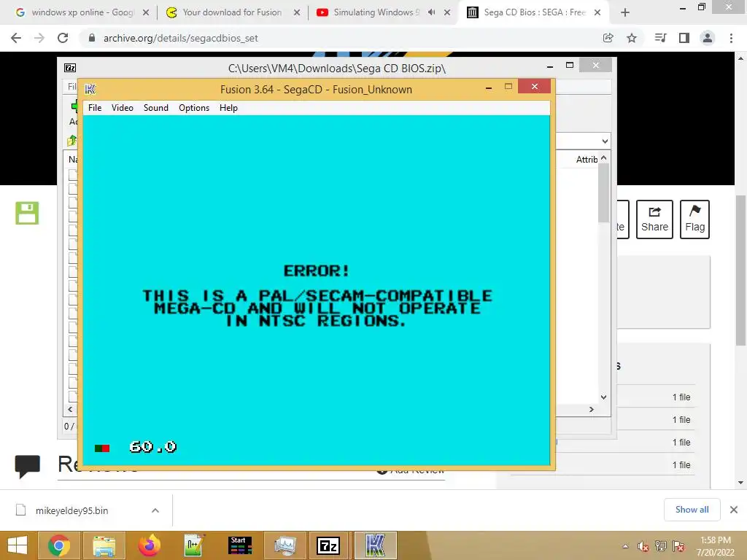Close the Chrome downloads bar
Image resolution: width=747 pixels, height=560 pixels.
coord(734,510)
